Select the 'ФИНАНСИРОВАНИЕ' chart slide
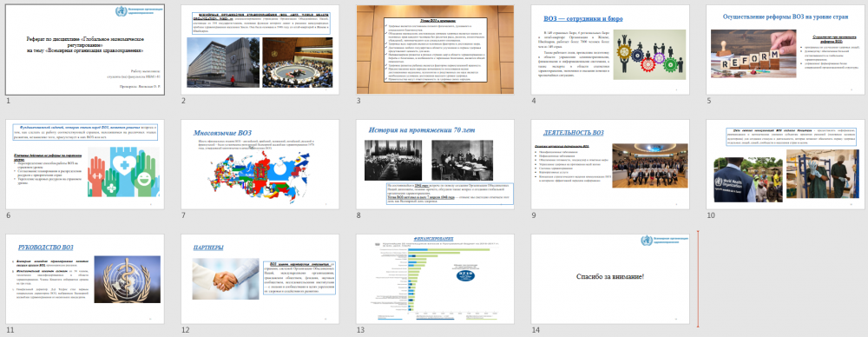 (x=435, y=280)
